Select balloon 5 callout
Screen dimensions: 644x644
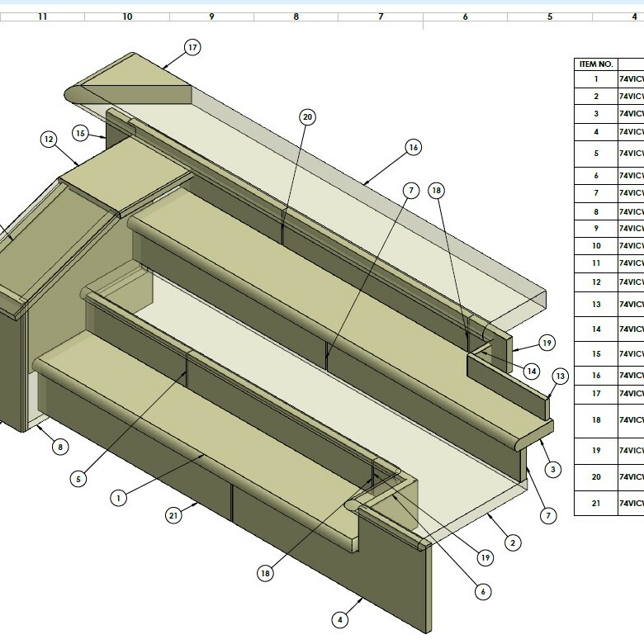click(78, 480)
